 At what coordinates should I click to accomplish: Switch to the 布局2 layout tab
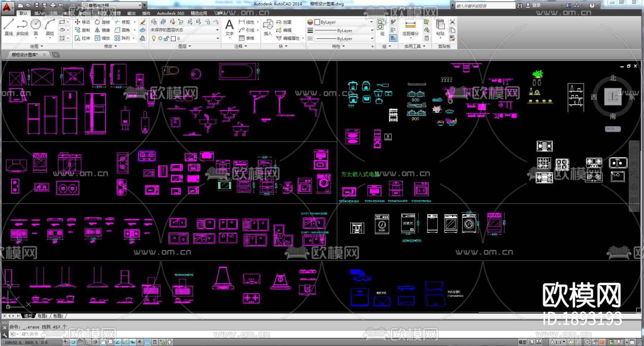coord(58,316)
